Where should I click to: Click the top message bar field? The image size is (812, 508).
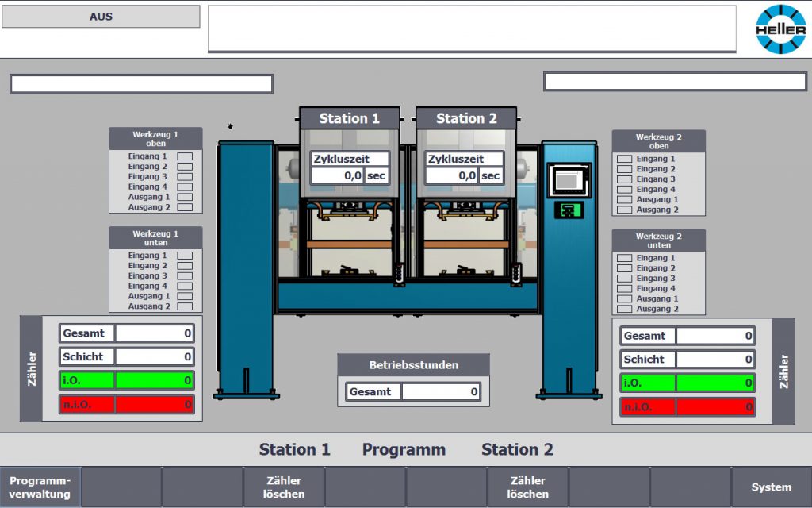coord(471,29)
